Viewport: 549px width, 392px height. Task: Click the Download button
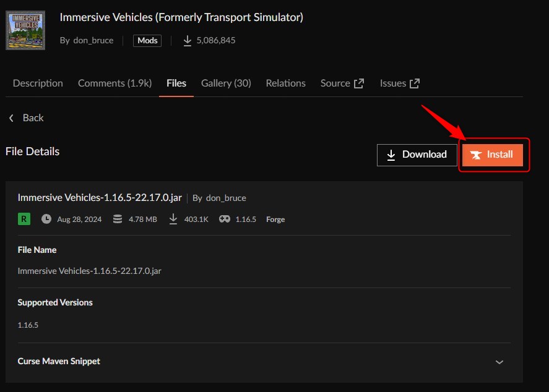click(x=417, y=155)
